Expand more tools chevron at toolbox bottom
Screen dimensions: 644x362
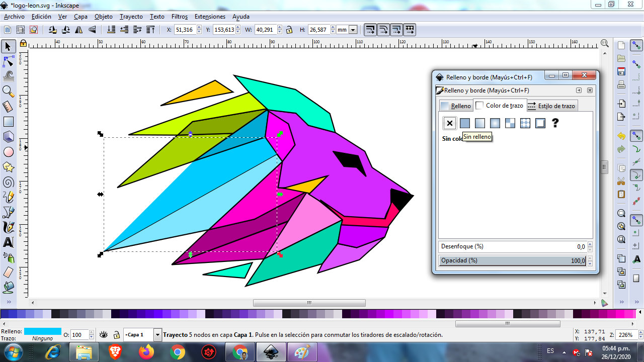click(x=8, y=302)
